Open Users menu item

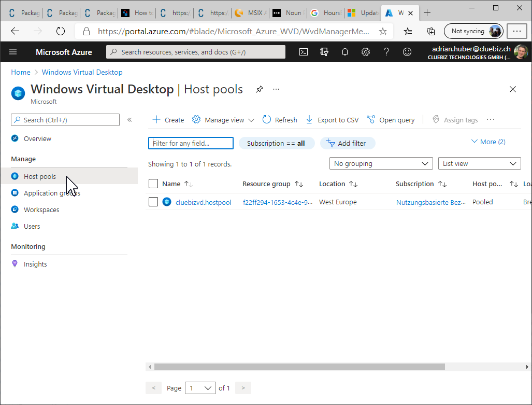point(32,226)
